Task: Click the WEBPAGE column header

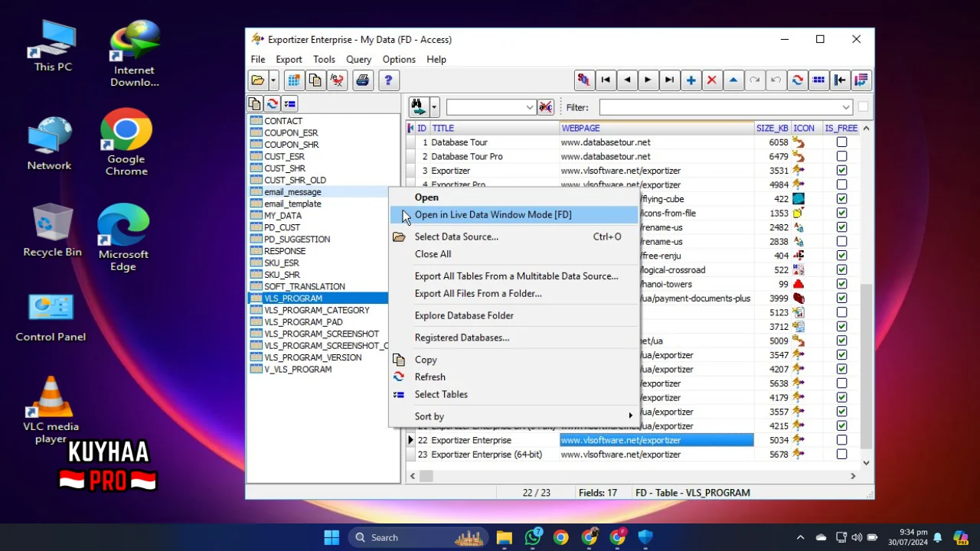Action: 657,129
